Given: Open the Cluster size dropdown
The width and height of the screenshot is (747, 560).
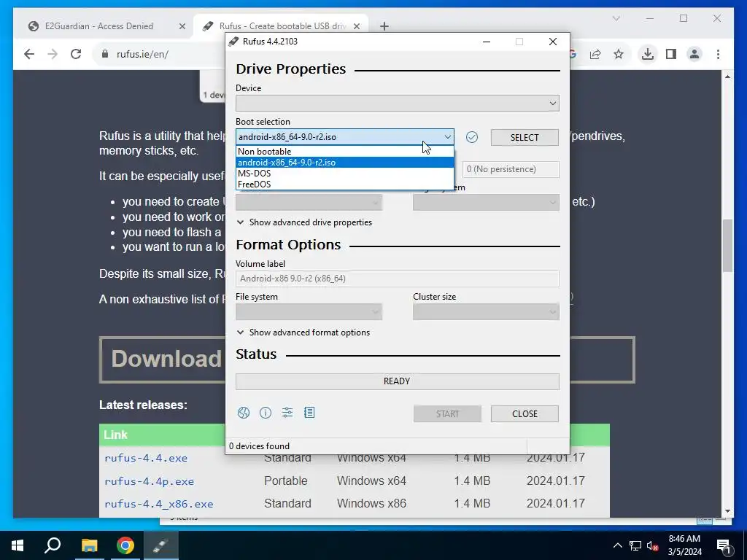Looking at the screenshot, I should click(486, 312).
